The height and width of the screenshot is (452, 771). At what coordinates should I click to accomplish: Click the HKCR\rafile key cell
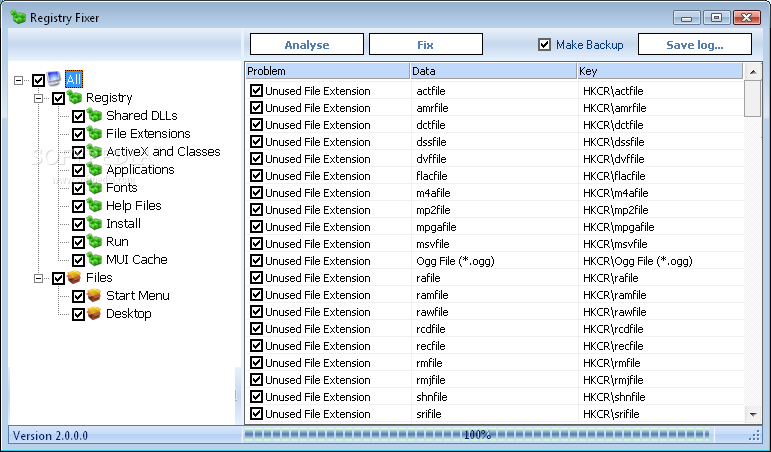click(x=611, y=278)
